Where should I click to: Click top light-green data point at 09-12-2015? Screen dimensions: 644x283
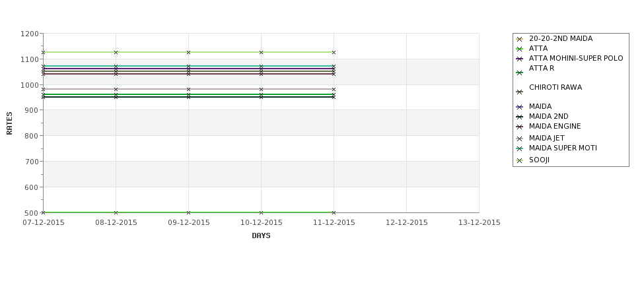click(x=188, y=53)
